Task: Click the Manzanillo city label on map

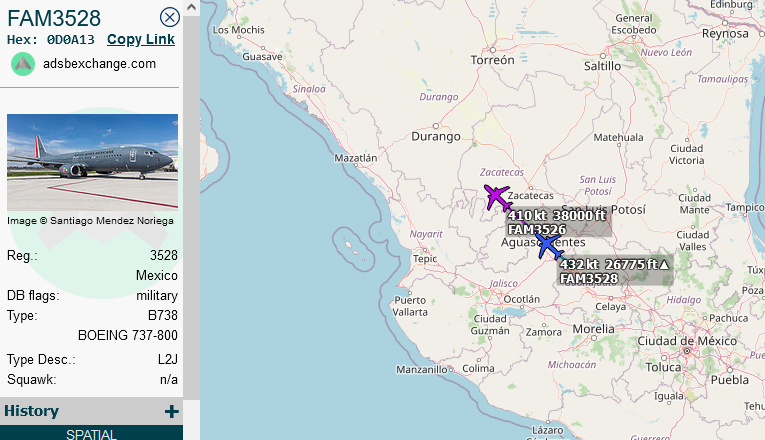Action: coord(422,370)
